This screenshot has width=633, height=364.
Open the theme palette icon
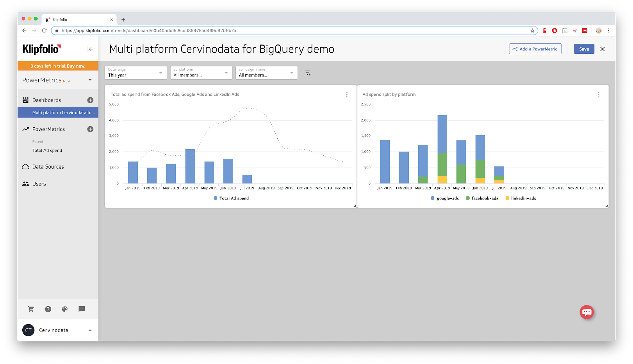point(65,309)
